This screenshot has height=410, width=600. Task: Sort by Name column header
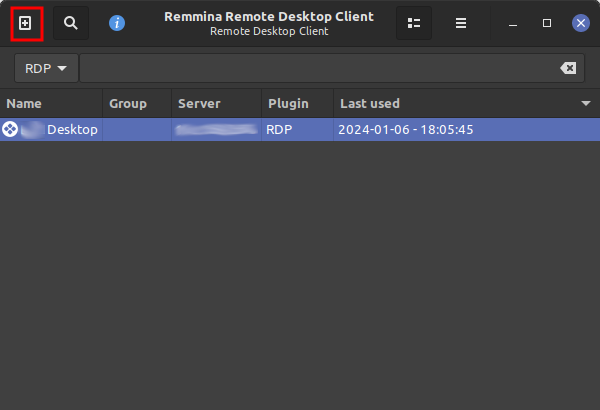tap(51, 103)
